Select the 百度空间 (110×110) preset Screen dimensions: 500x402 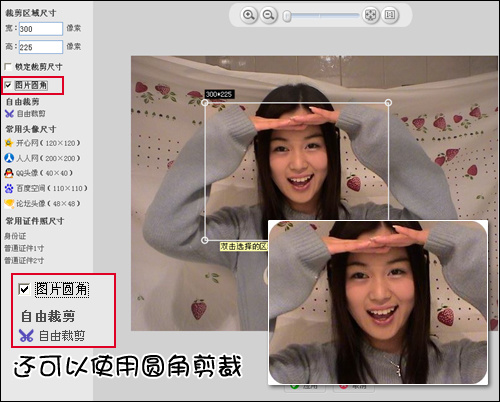point(46,188)
